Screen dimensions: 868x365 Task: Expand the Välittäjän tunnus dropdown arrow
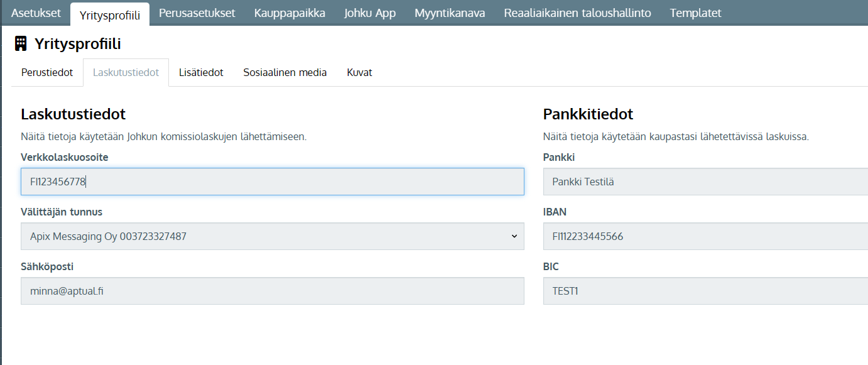[x=514, y=236]
